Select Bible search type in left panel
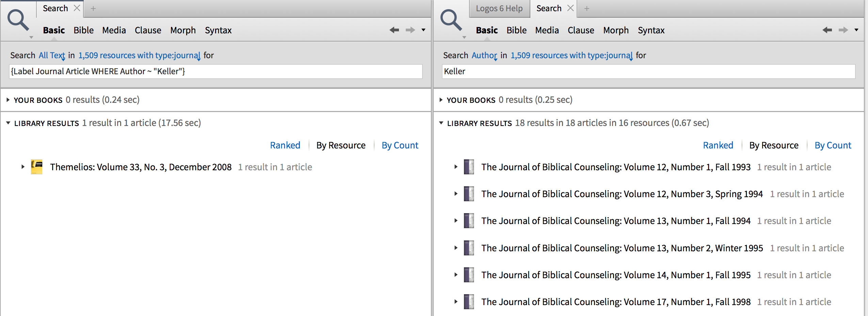 pyautogui.click(x=83, y=30)
